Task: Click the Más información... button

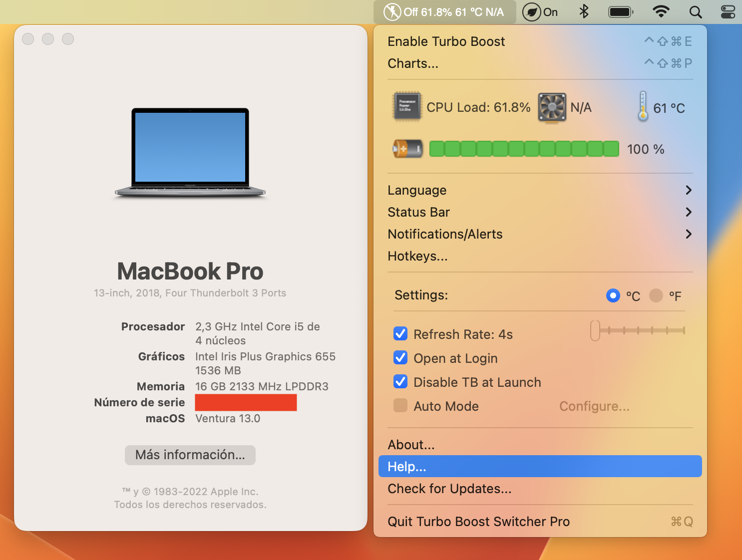Action: pos(190,455)
